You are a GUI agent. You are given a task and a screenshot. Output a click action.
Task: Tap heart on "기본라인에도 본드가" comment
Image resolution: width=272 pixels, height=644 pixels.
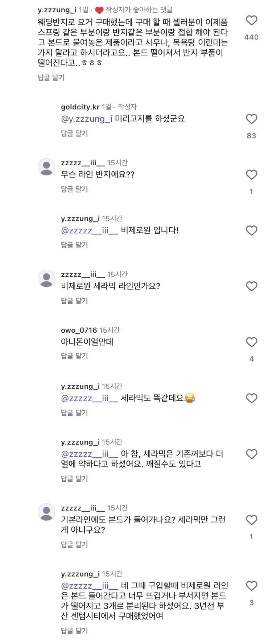(251, 520)
